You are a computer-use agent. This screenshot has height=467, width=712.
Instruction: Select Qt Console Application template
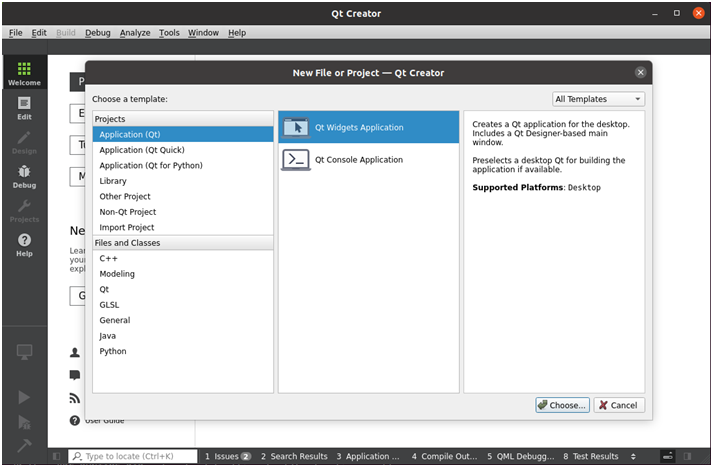[368, 160]
